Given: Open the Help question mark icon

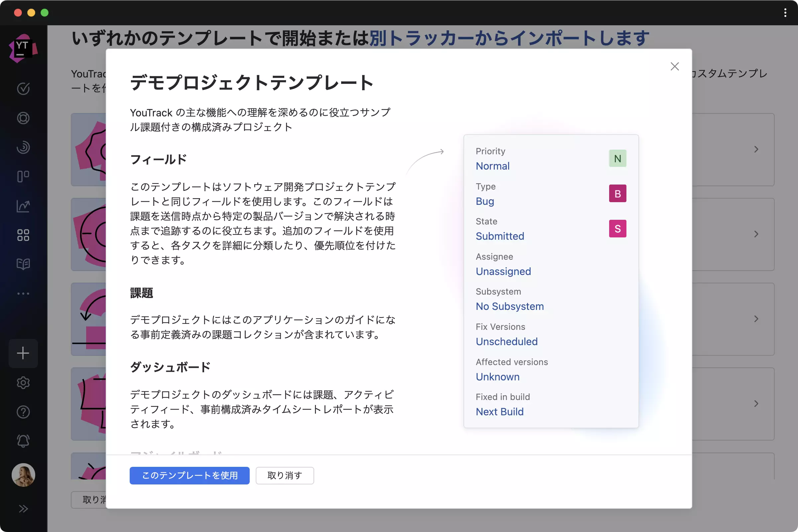Looking at the screenshot, I should click(23, 412).
